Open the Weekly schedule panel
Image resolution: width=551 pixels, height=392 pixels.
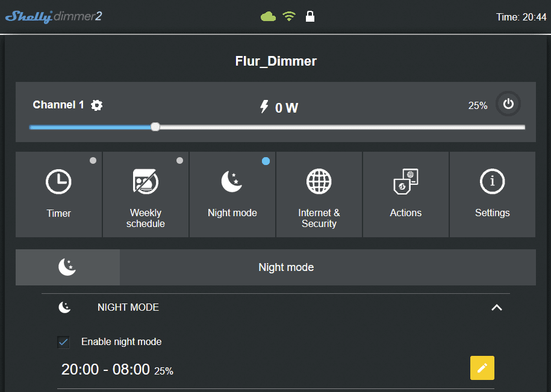coord(146,194)
